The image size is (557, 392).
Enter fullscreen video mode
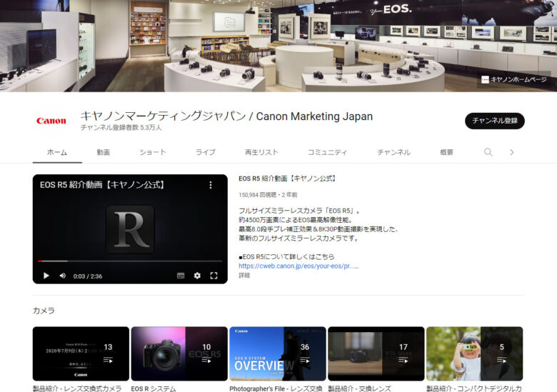point(214,276)
